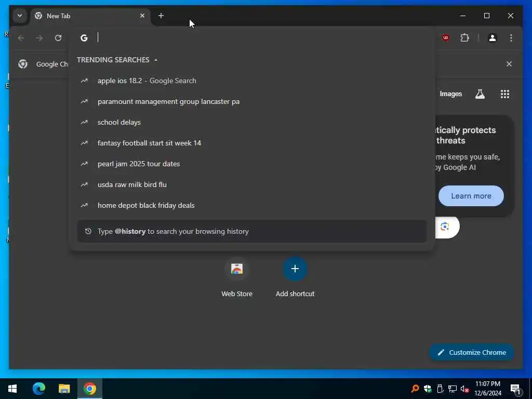Select the school delays suggestion
Viewport: 532px width, 399px height.
coord(252,122)
